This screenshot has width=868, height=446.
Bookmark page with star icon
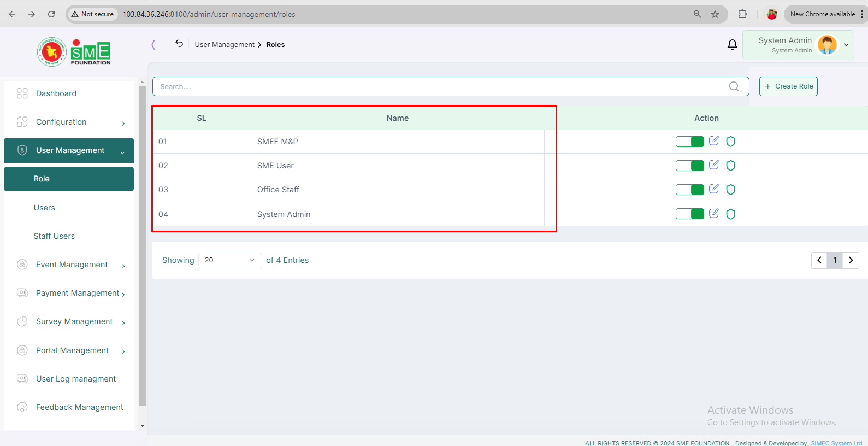point(715,14)
